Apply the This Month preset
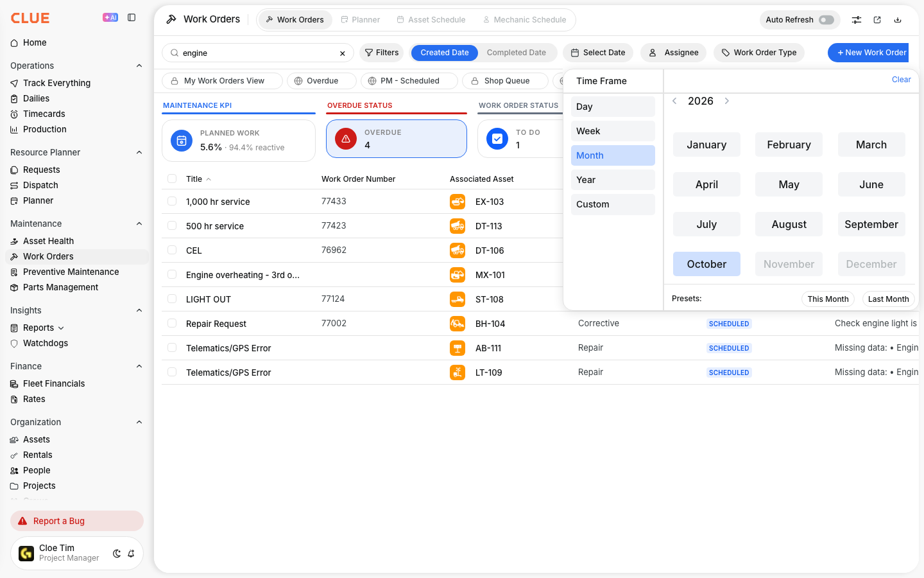The height and width of the screenshot is (578, 924). 828,299
